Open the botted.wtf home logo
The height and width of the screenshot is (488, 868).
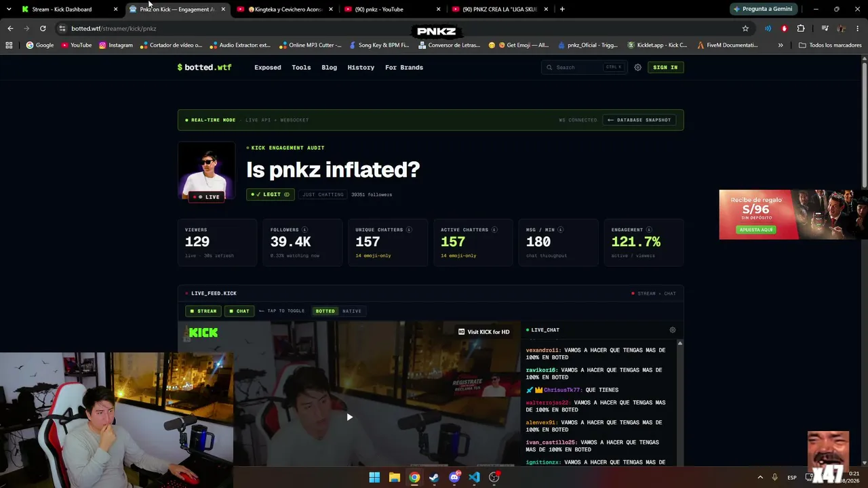click(204, 67)
